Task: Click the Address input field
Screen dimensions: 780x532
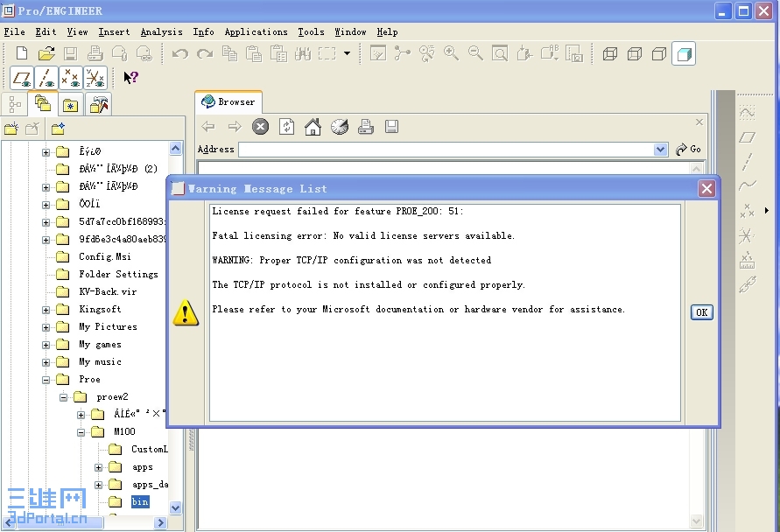Action: [x=446, y=149]
